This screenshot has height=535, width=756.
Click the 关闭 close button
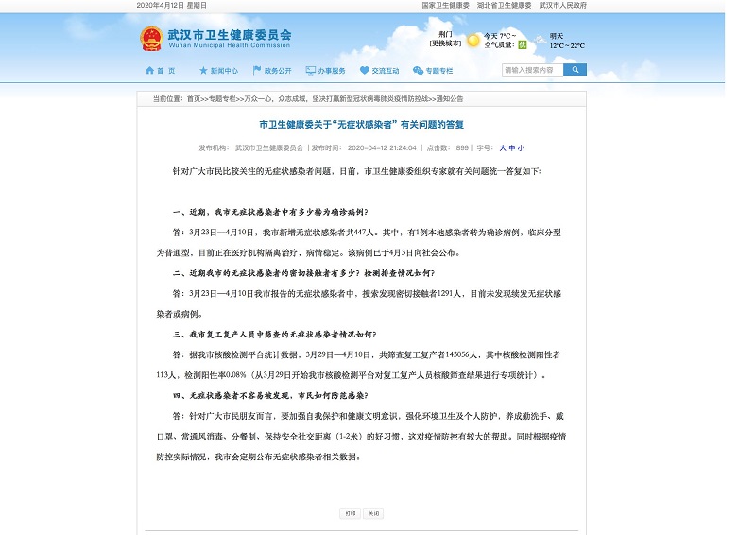[x=373, y=513]
